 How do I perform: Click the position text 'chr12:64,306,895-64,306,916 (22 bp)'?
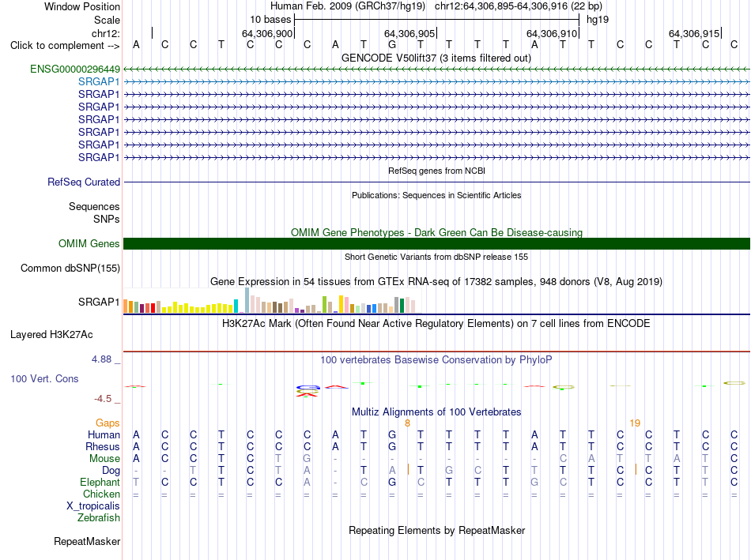519,6
